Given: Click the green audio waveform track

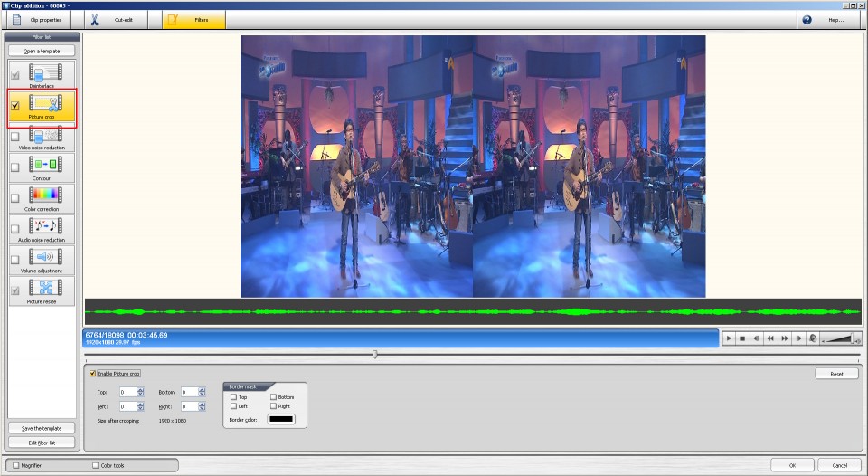Looking at the screenshot, I should [x=473, y=312].
